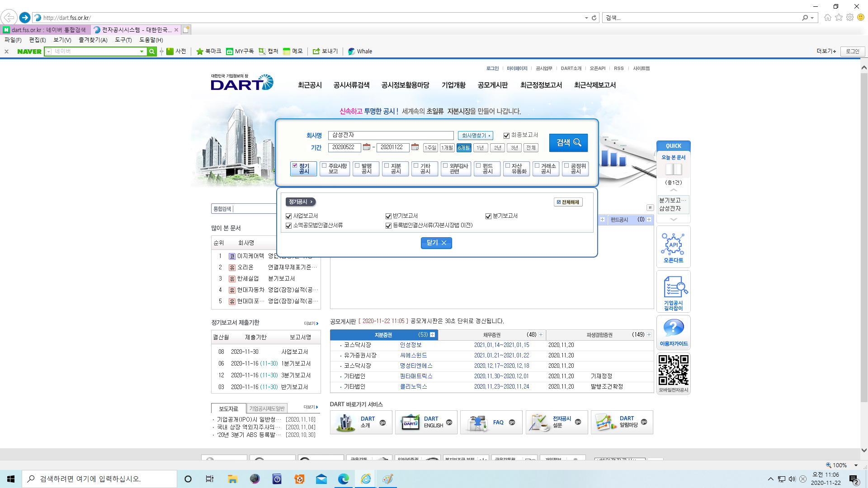This screenshot has height=488, width=868.
Task: Open the 오픈다트 API quick icon
Action: 674,247
